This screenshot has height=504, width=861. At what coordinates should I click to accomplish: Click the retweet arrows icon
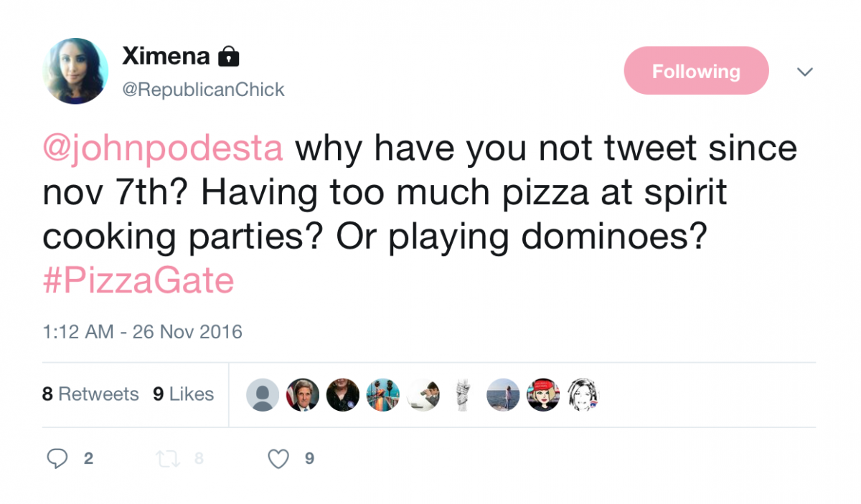tap(167, 458)
